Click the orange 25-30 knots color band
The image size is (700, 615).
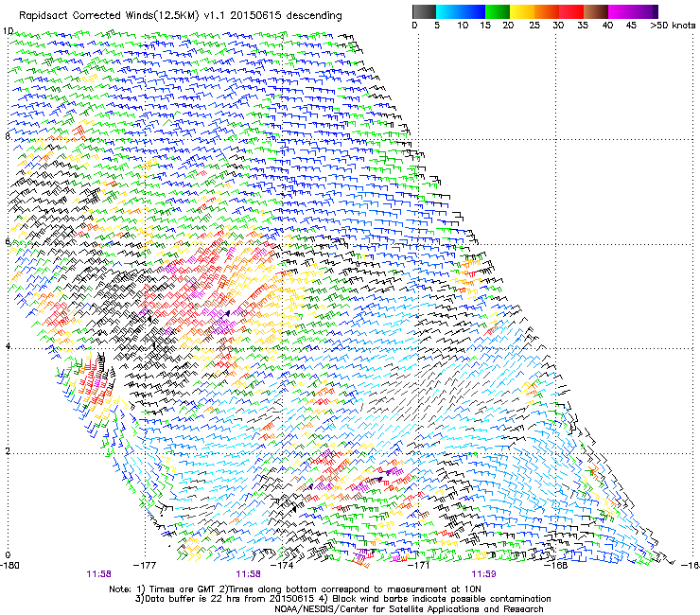tap(547, 11)
